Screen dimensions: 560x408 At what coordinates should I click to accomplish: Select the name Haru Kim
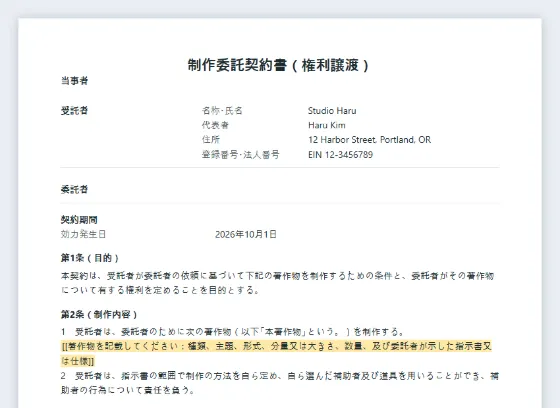(x=327, y=125)
